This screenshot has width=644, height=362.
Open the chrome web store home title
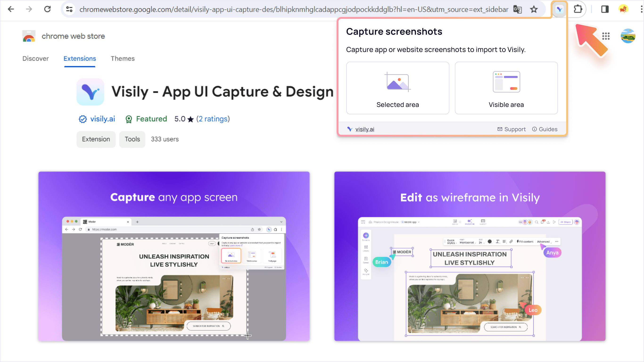coord(73,36)
